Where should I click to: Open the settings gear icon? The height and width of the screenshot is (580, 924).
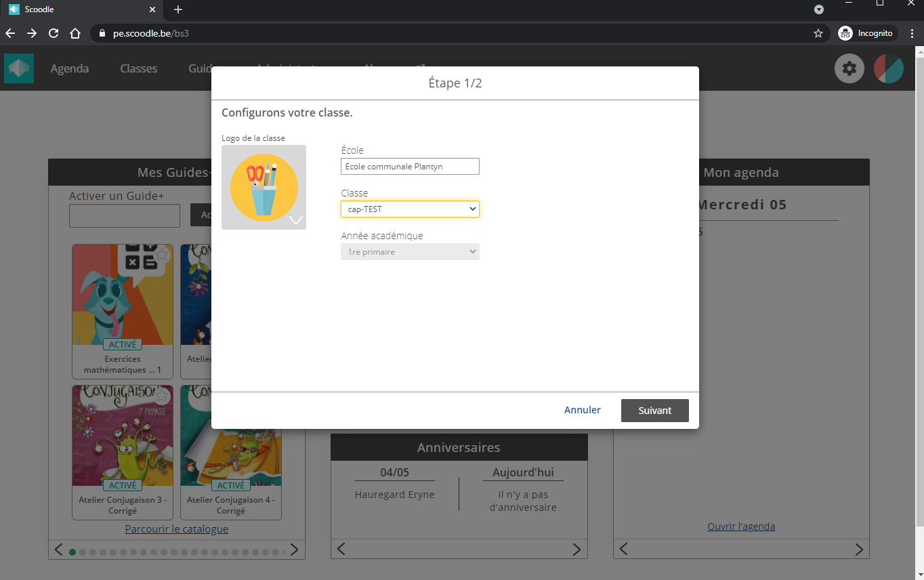point(849,68)
